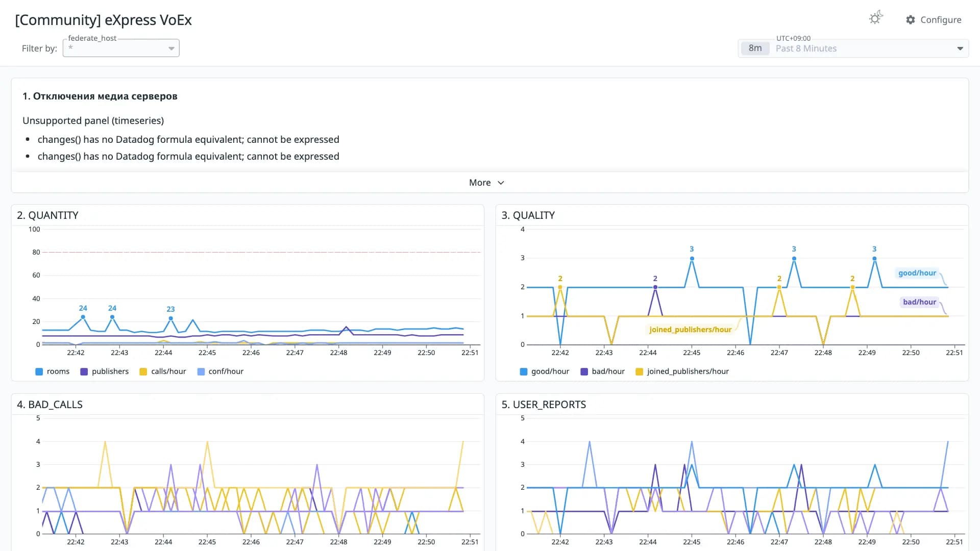
Task: Click the 3. QUALITY panel title
Action: pyautogui.click(x=528, y=215)
